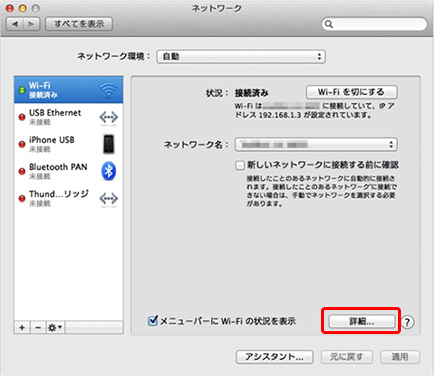This screenshot has width=435, height=376.
Task: Open the ネットワーク環境 dropdown set to 自動
Action: coord(241,57)
